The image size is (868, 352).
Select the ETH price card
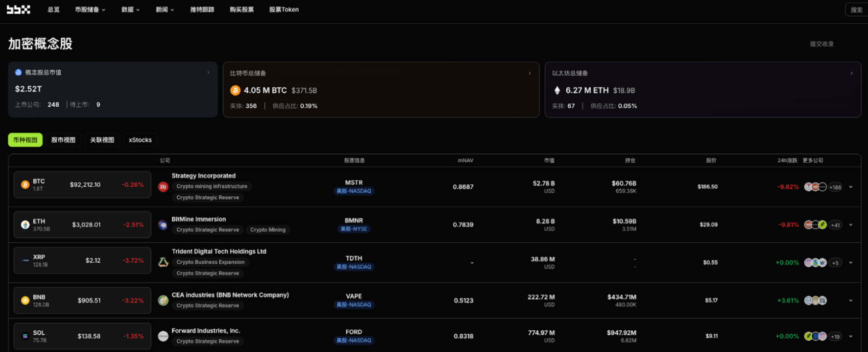point(82,225)
